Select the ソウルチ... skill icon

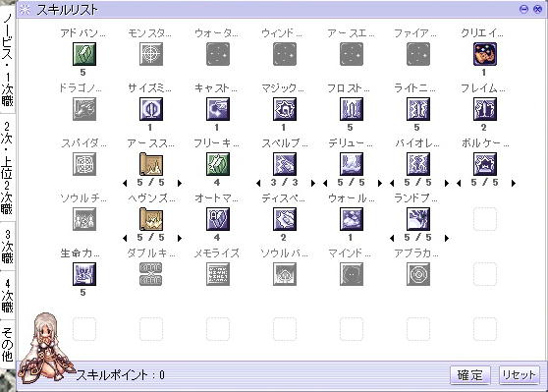84,219
